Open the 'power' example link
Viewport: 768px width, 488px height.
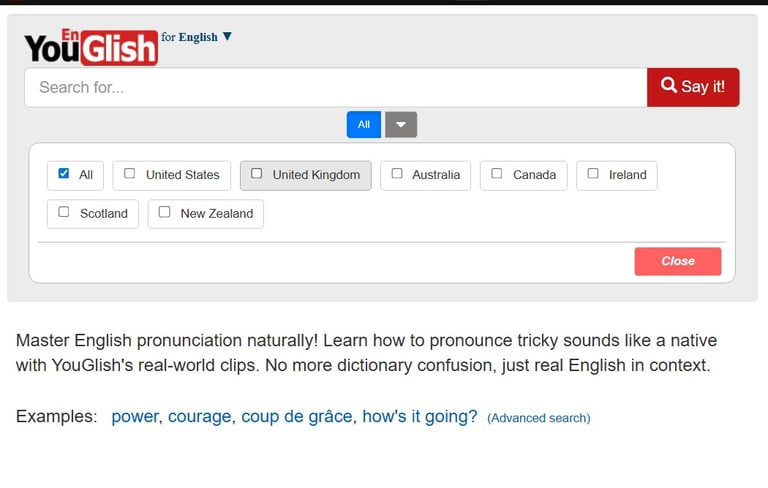(135, 416)
